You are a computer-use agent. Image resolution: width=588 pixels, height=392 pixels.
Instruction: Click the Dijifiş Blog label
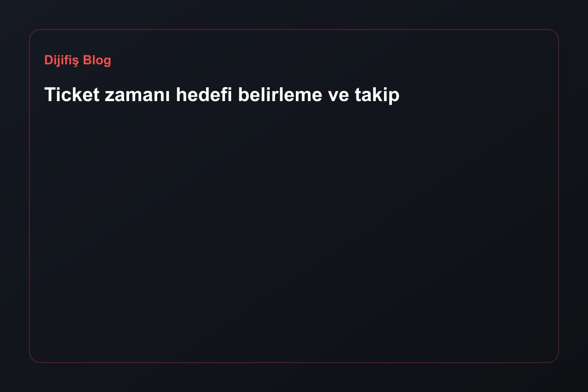coord(78,60)
